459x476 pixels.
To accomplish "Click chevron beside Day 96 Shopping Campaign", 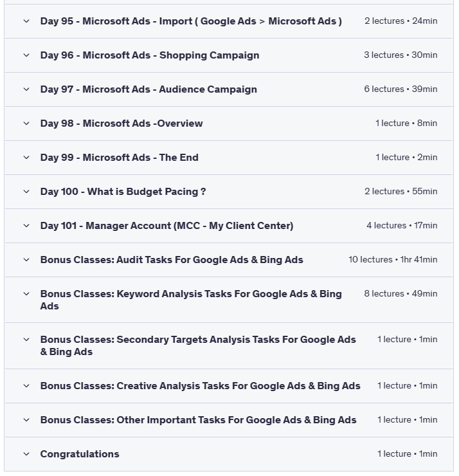I will click(x=26, y=55).
